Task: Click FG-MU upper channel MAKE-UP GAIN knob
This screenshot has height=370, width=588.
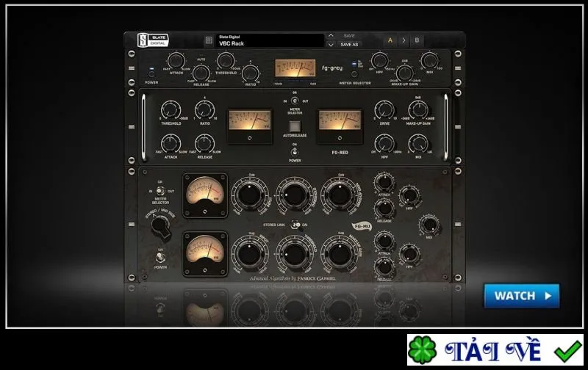Action: [x=340, y=195]
